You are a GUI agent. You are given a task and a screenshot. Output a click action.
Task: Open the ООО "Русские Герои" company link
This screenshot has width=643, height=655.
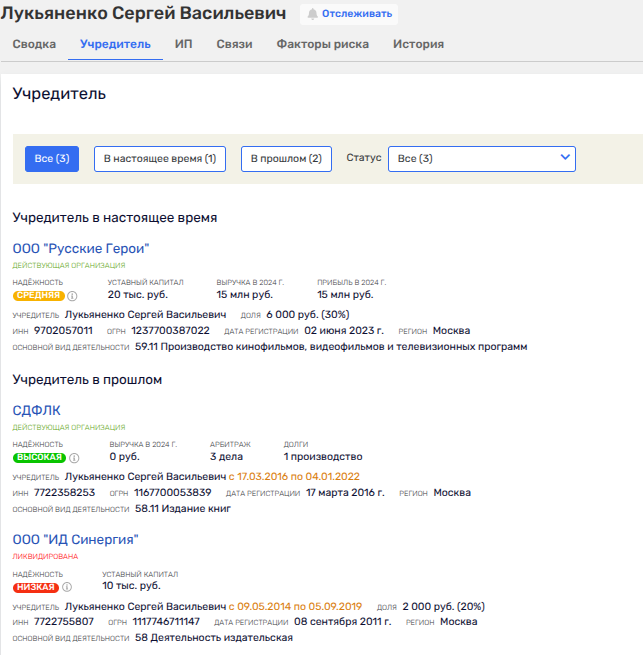click(80, 249)
